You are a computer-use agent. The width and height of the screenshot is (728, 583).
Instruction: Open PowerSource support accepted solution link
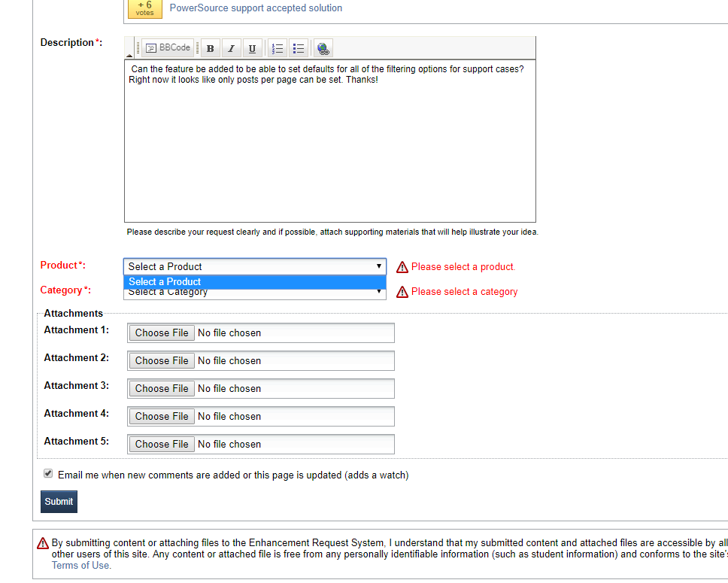click(256, 8)
